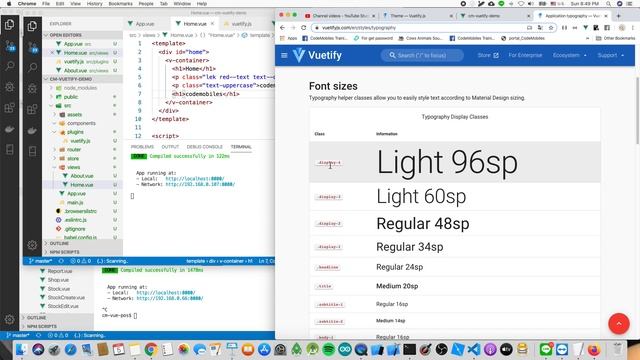This screenshot has height=360, width=640.
Task: Open main.js in the file explorer
Action: 75,202
